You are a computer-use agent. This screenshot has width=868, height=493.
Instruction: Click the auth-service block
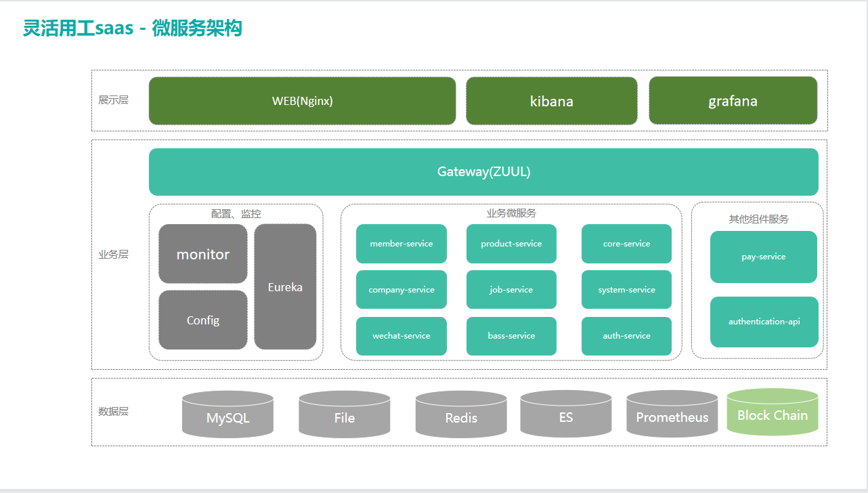pyautogui.click(x=626, y=336)
